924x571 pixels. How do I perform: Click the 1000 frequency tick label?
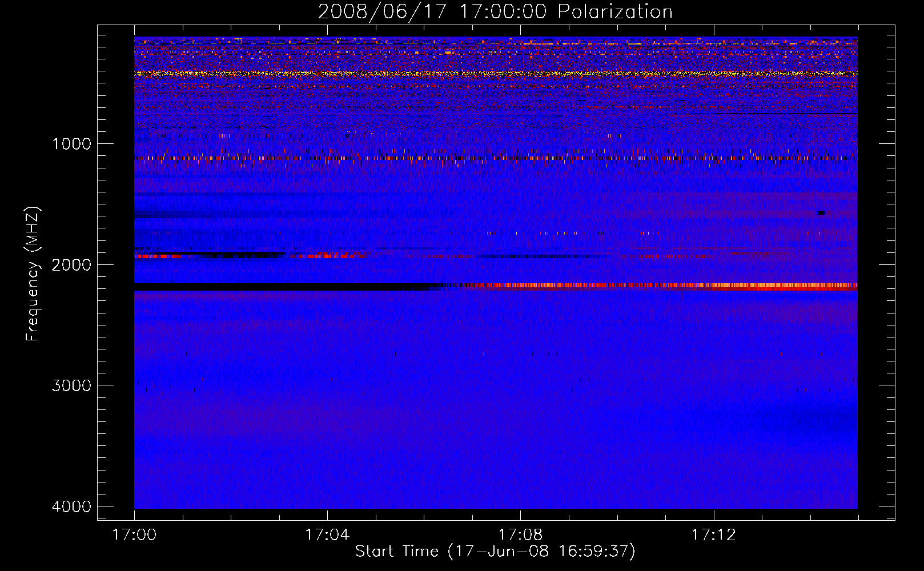point(71,144)
